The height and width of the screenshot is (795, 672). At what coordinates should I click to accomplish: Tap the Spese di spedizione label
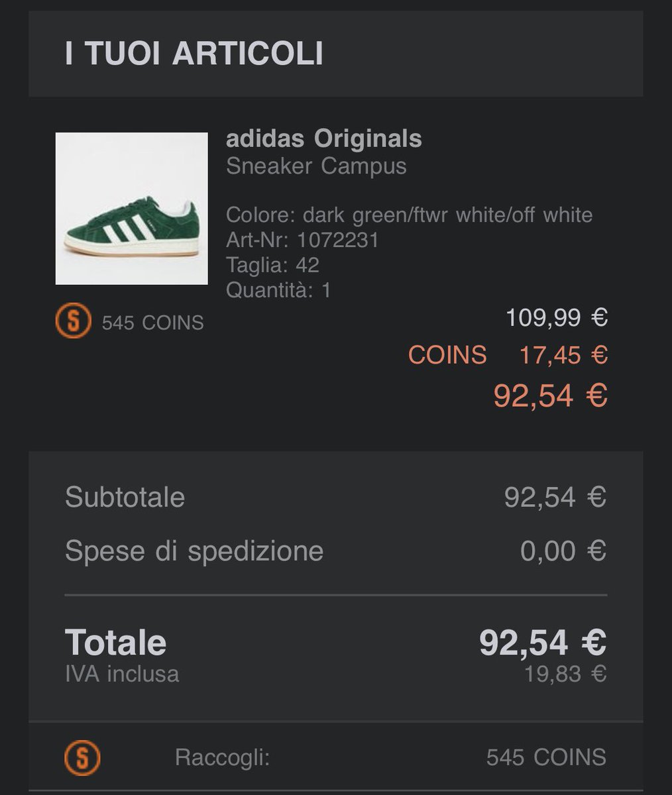coord(194,551)
